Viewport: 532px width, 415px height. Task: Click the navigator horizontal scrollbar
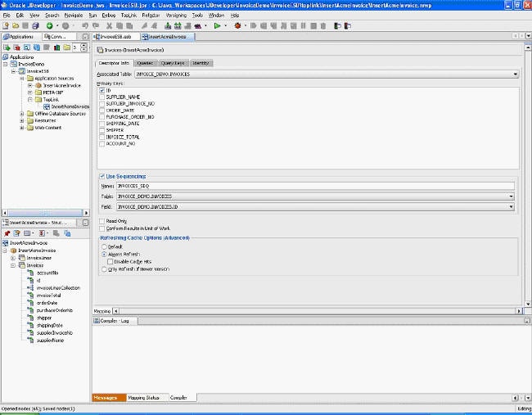(46, 213)
